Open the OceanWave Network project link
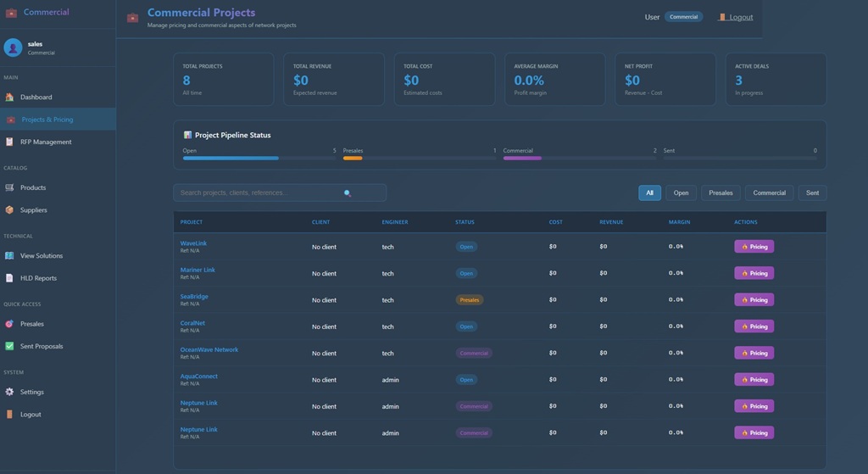This screenshot has height=474, width=868. (x=209, y=349)
